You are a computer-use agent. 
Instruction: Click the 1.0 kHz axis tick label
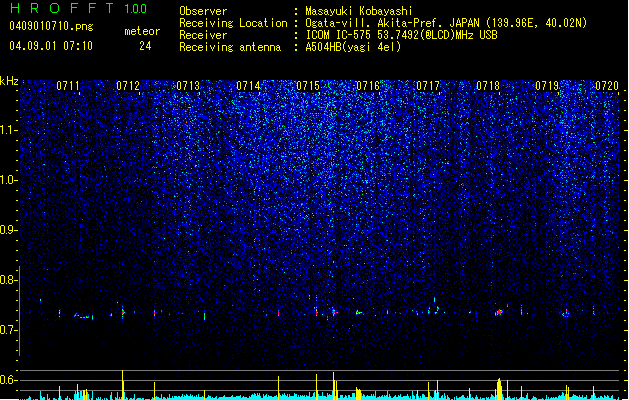8,180
